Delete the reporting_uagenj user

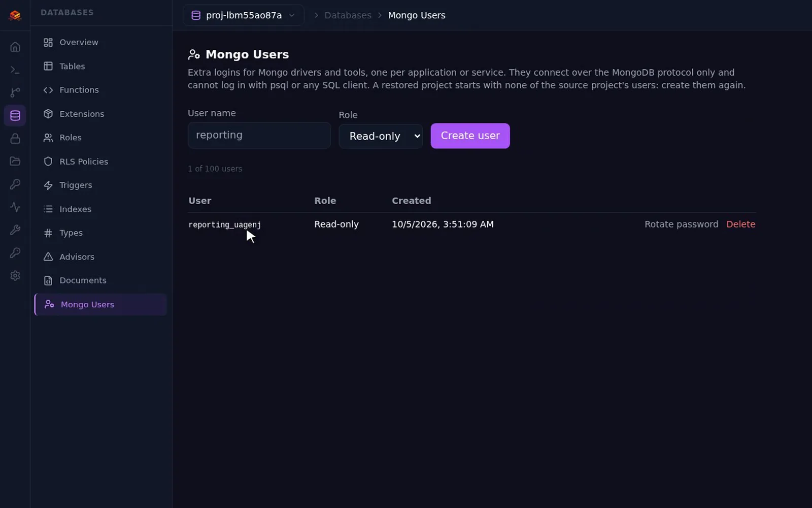click(x=740, y=224)
